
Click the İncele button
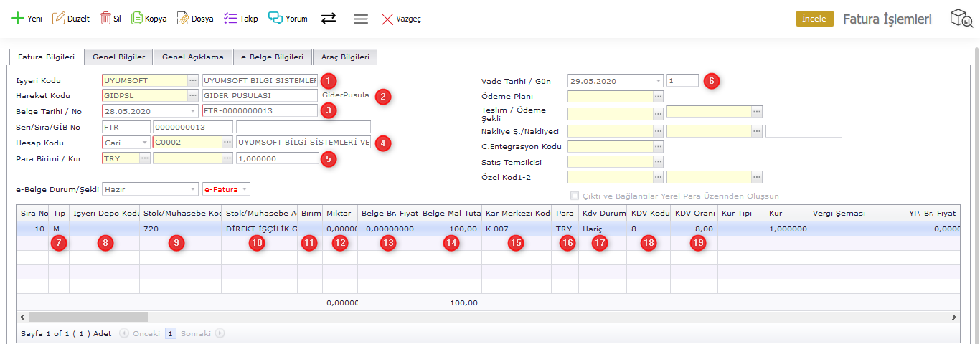[x=814, y=19]
